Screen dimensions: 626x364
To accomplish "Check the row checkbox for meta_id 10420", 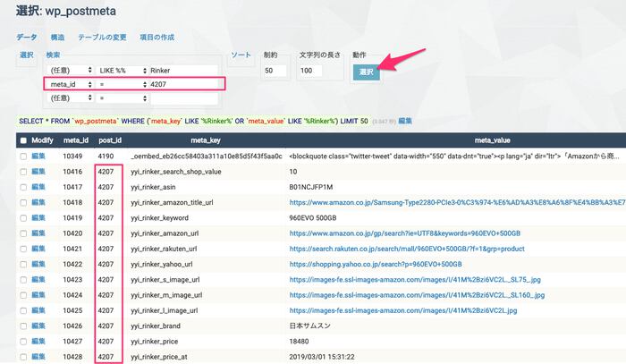I will [x=23, y=233].
